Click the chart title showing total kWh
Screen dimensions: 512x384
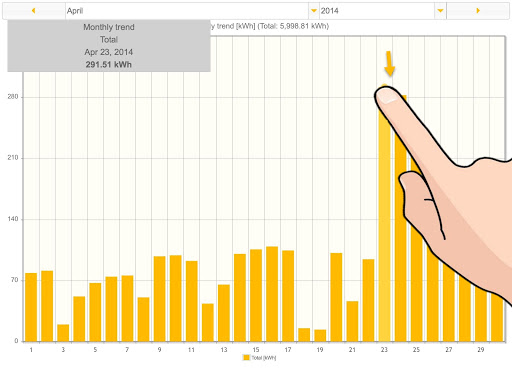(x=269, y=26)
